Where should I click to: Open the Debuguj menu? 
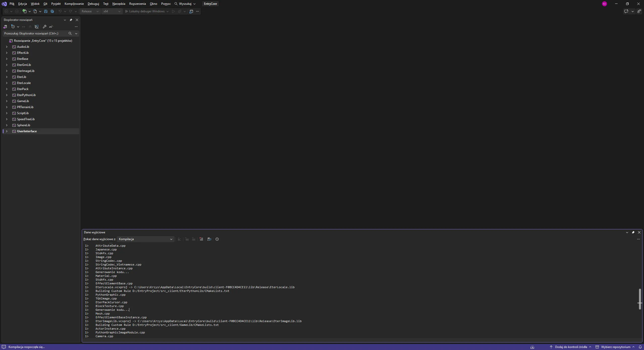(x=93, y=4)
